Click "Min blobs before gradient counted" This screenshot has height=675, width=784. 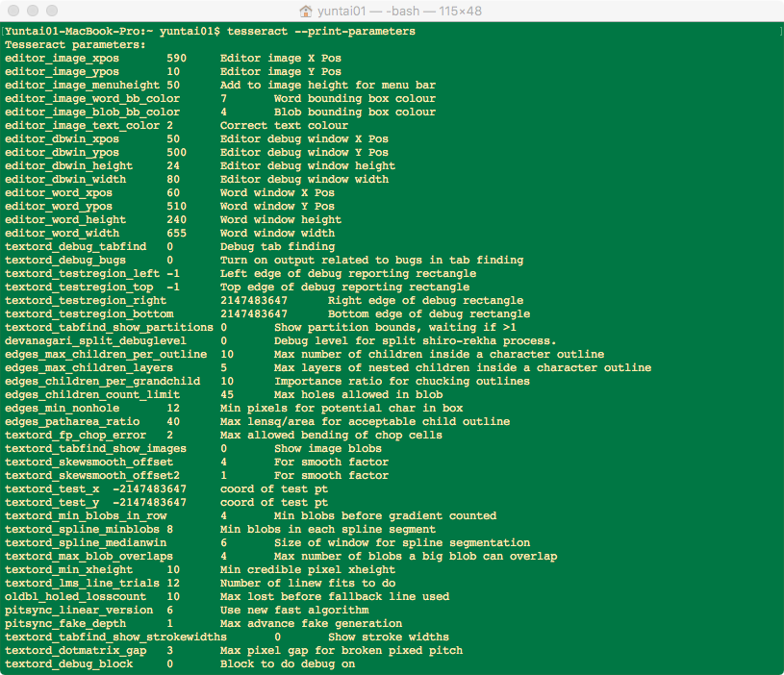click(385, 517)
